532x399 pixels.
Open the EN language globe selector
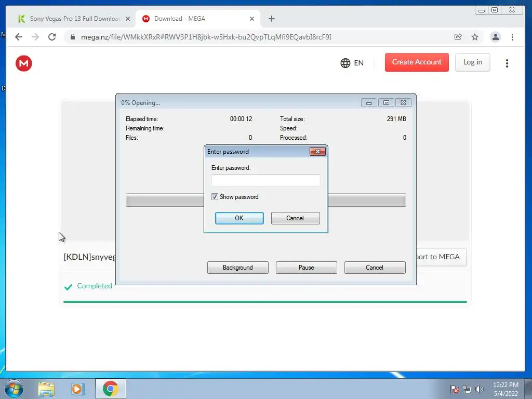point(352,63)
